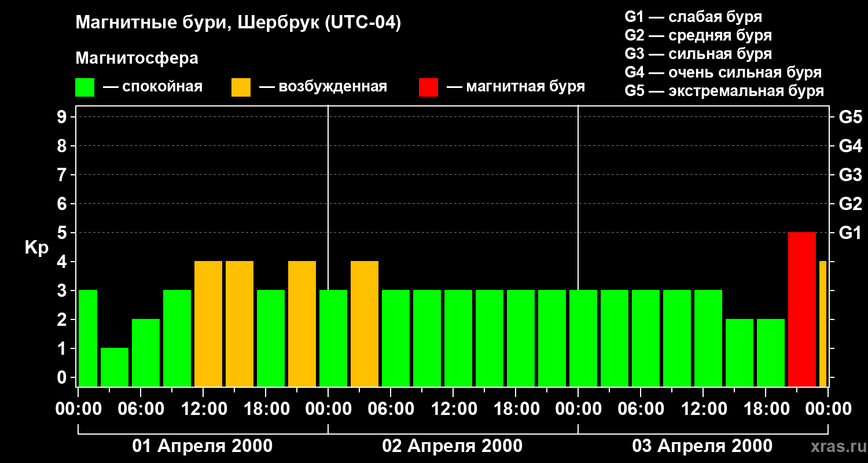Click the date label 01 Апреля 2000
The height and width of the screenshot is (463, 868).
point(203,446)
